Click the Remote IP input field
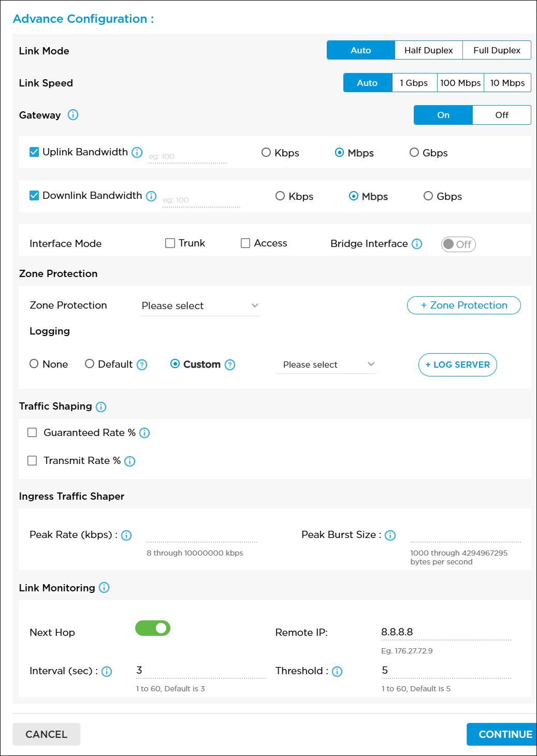537x756 pixels. point(446,632)
